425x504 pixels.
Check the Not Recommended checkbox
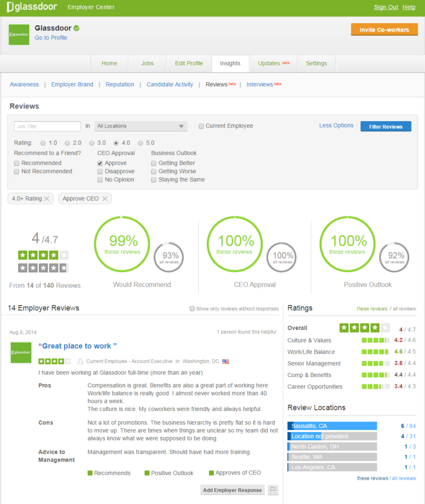pyautogui.click(x=17, y=172)
